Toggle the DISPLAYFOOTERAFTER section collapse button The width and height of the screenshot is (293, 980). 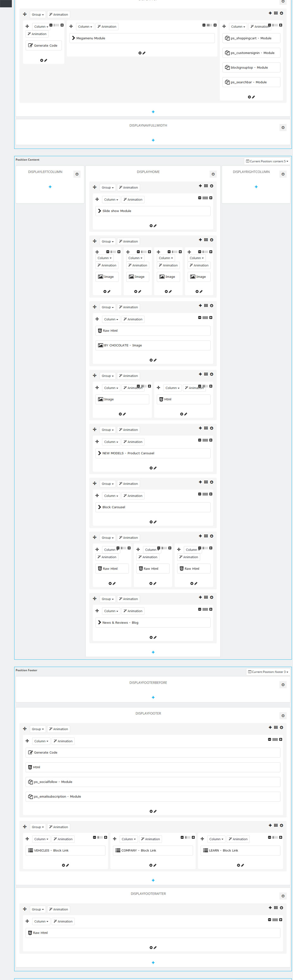coord(283,896)
